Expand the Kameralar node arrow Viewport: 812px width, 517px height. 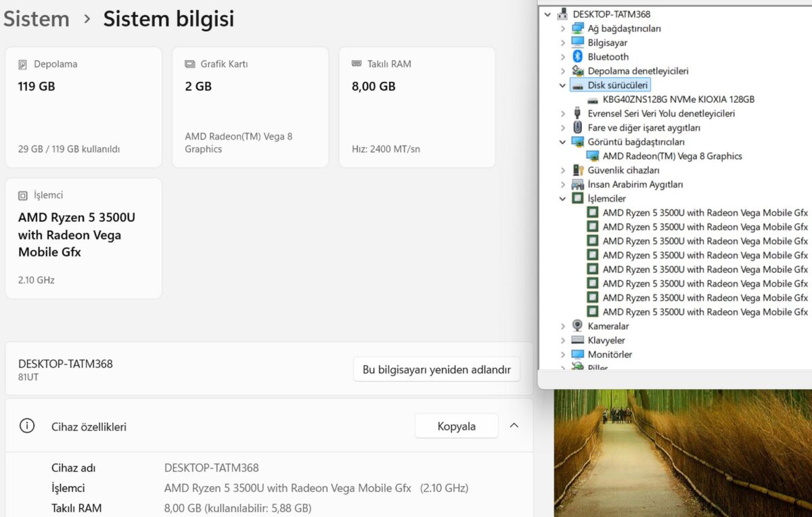(x=562, y=326)
